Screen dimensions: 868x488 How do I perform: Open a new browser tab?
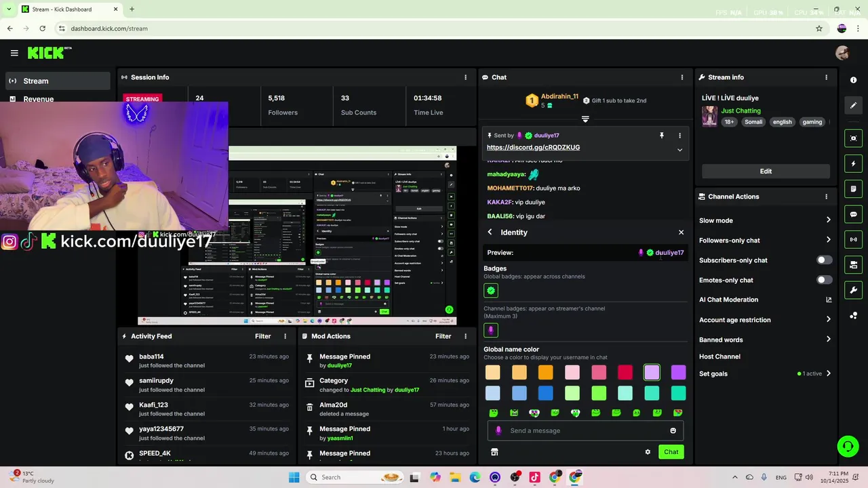(132, 9)
